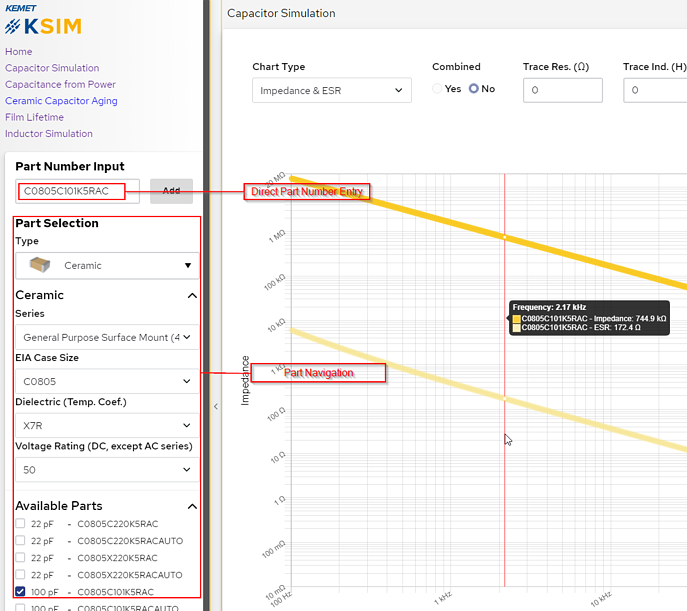Open the Home link
Image resolution: width=687 pixels, height=611 pixels.
click(18, 52)
